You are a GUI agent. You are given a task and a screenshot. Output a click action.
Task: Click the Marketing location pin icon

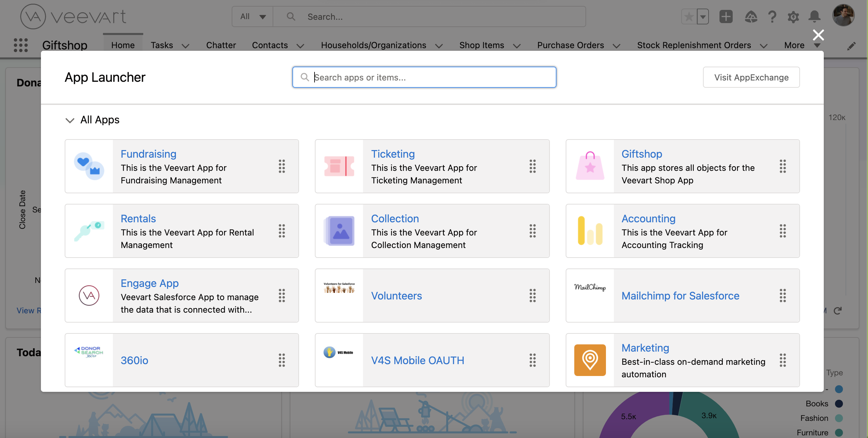[x=590, y=360]
